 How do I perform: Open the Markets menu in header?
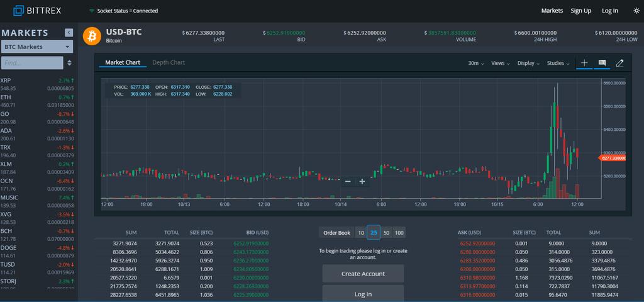tap(552, 11)
